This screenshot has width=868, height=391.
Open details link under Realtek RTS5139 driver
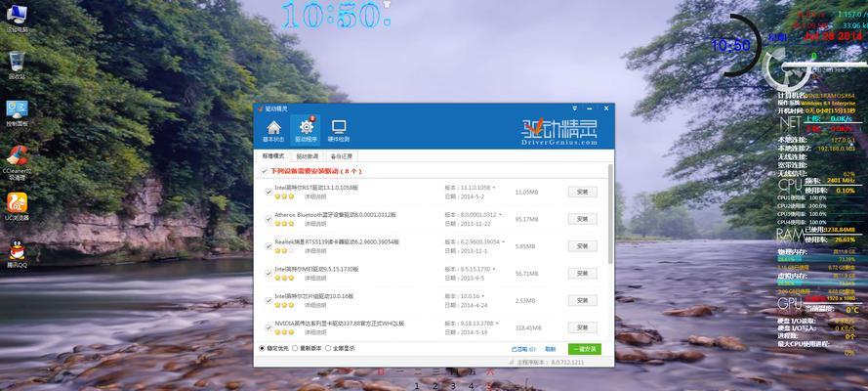(315, 251)
